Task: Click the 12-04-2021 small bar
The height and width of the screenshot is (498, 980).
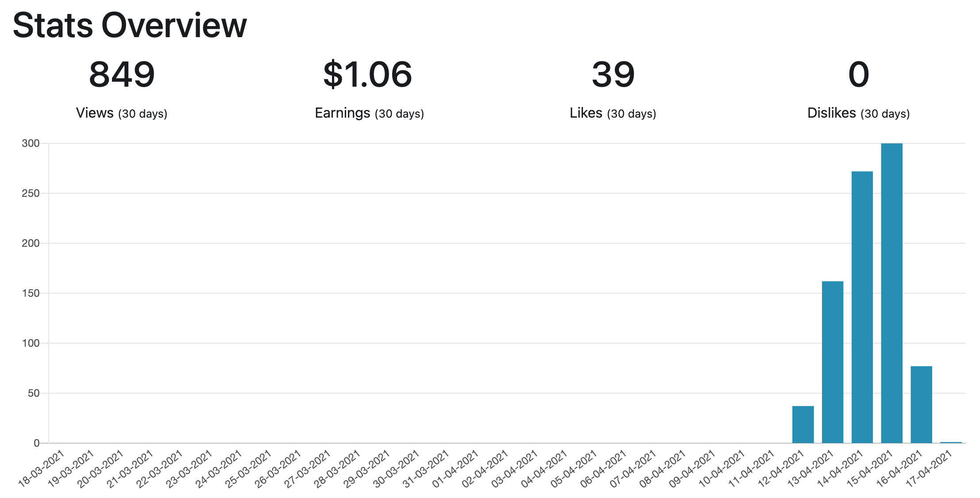Action: [803, 424]
